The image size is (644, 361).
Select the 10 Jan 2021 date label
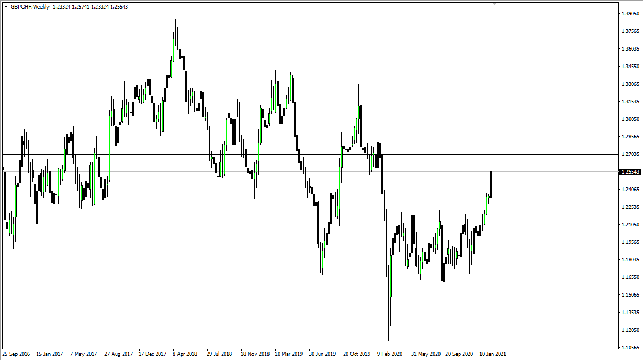[x=494, y=353]
